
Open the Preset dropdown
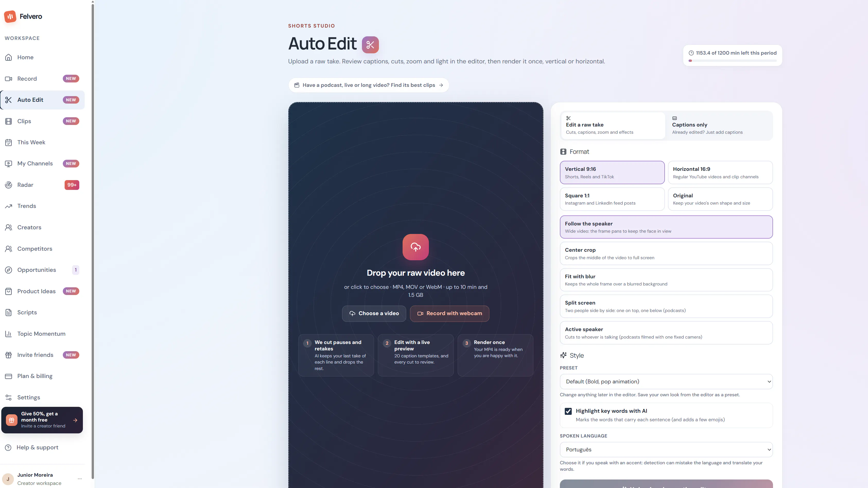pos(666,381)
